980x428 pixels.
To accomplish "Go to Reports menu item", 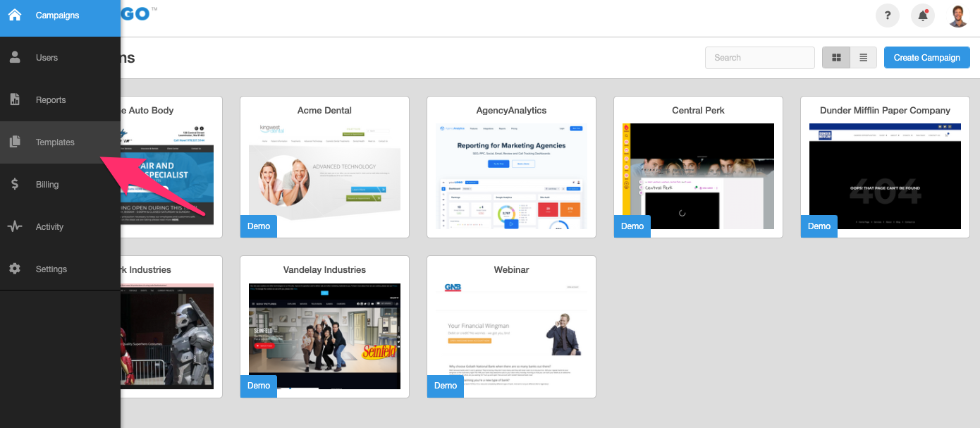I will (60, 100).
